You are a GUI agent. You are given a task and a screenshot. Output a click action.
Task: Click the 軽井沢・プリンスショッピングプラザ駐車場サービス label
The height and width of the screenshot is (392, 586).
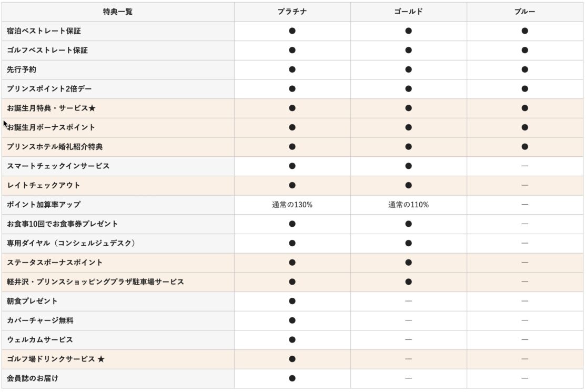[x=95, y=282]
